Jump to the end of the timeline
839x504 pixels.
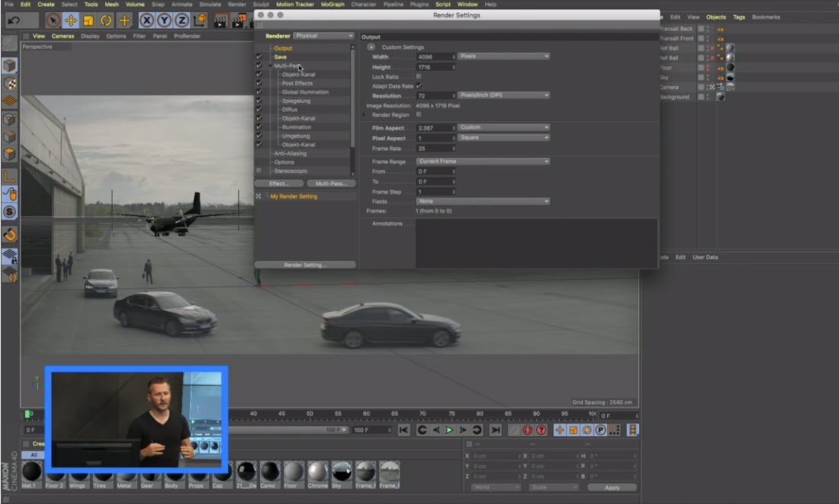point(495,430)
